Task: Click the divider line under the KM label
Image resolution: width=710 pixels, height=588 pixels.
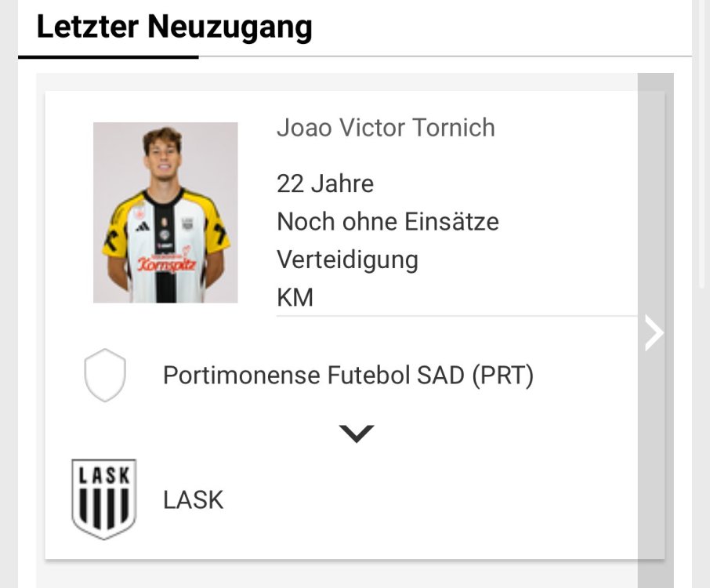Action: (456, 316)
